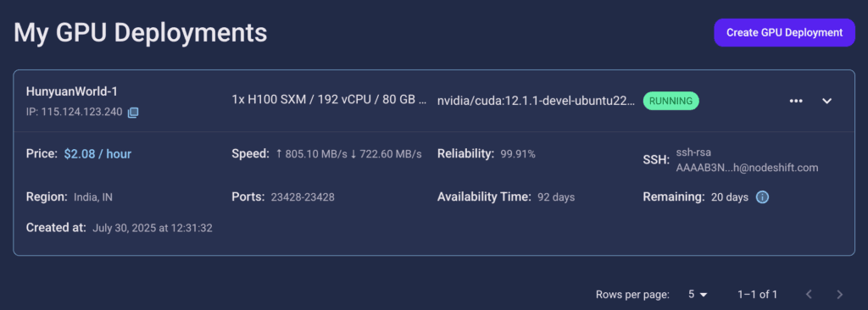Open the three-dot deployment options menu

[x=796, y=101]
